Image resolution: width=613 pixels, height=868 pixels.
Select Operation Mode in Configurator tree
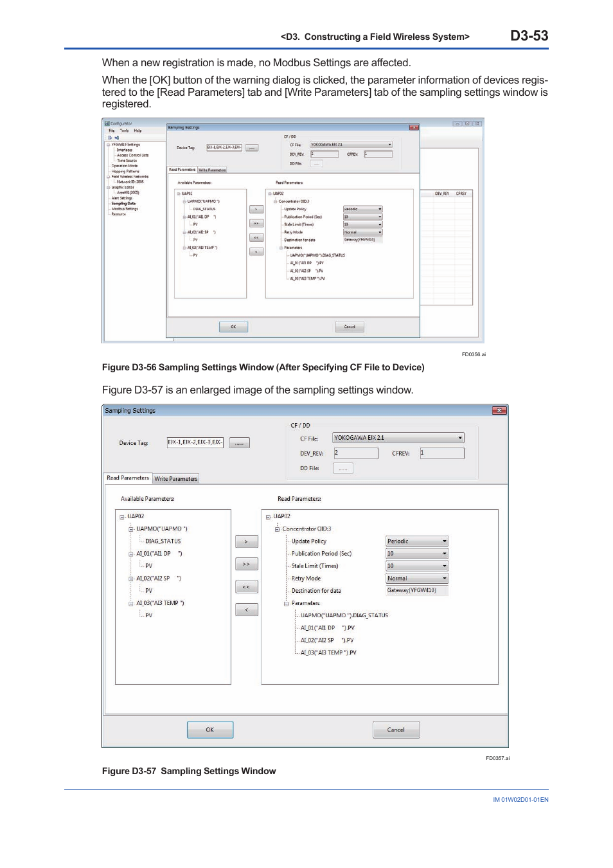click(125, 166)
